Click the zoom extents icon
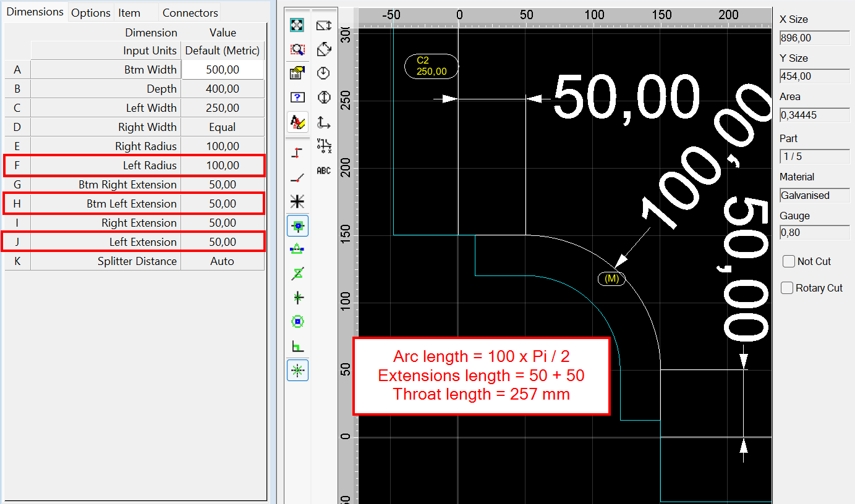The height and width of the screenshot is (504, 855). coord(298,25)
